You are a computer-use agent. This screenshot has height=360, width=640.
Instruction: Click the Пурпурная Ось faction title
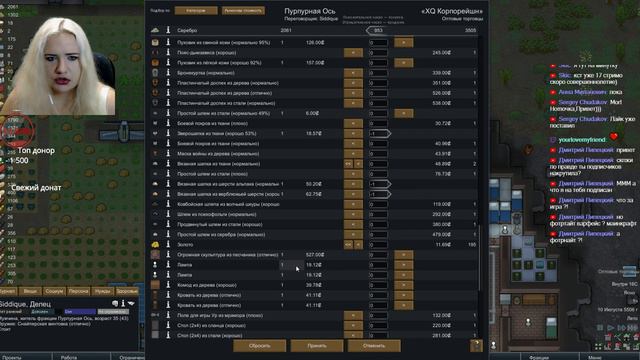point(310,11)
